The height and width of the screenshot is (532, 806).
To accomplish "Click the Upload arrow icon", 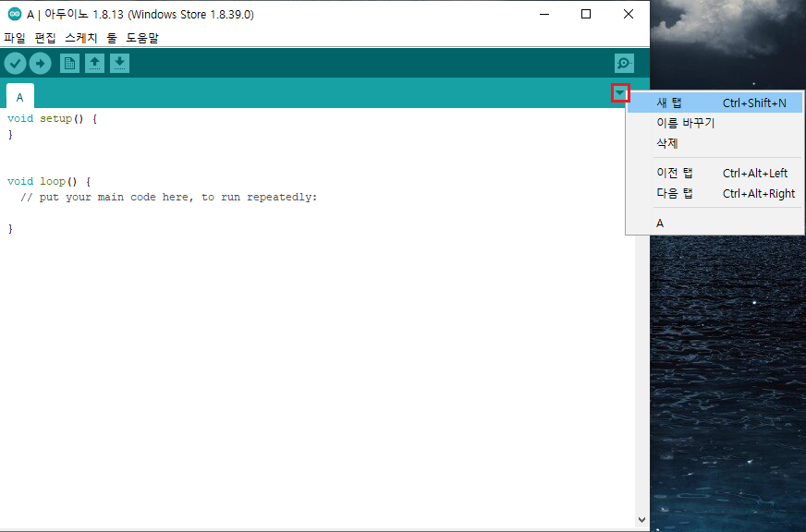I will pyautogui.click(x=40, y=64).
